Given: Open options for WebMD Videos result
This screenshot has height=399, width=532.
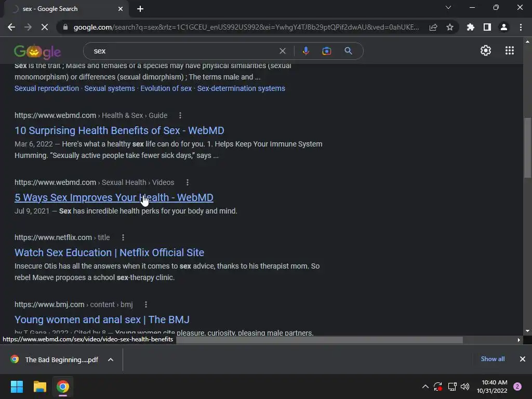Looking at the screenshot, I should [187, 182].
